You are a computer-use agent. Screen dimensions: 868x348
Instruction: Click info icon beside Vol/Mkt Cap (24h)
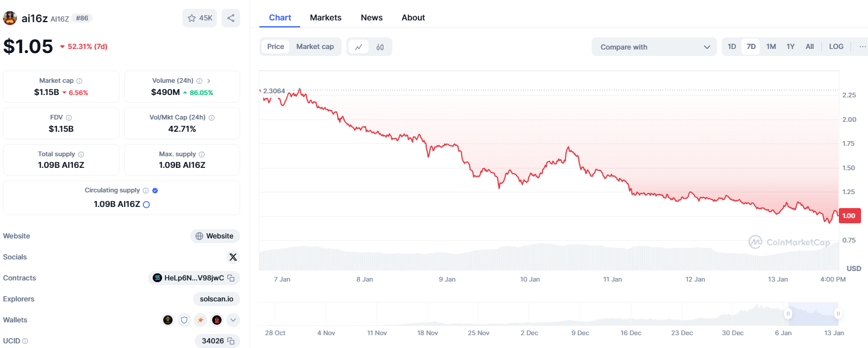212,118
